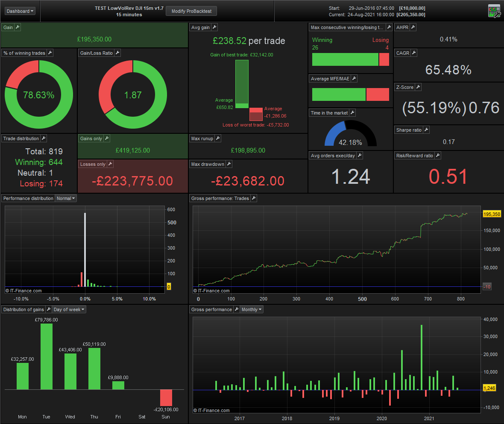
Task: Click the 78.63% winning trades donut chart
Action: point(39,95)
